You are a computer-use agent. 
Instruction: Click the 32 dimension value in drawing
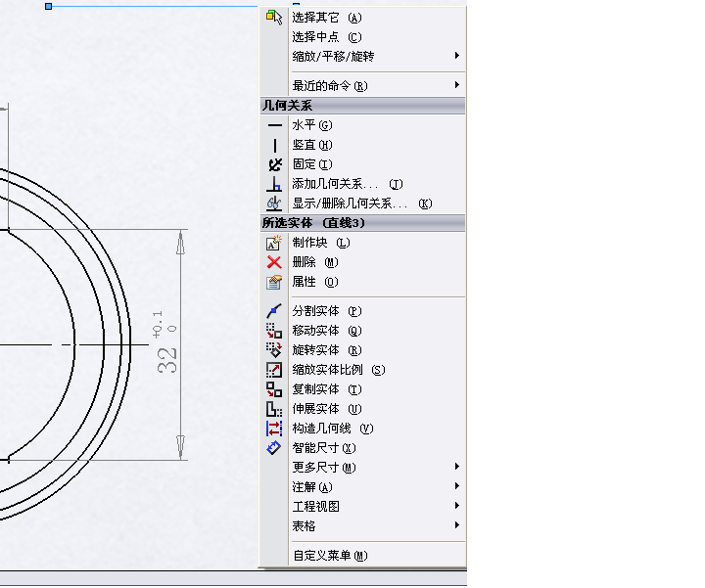tap(167, 361)
